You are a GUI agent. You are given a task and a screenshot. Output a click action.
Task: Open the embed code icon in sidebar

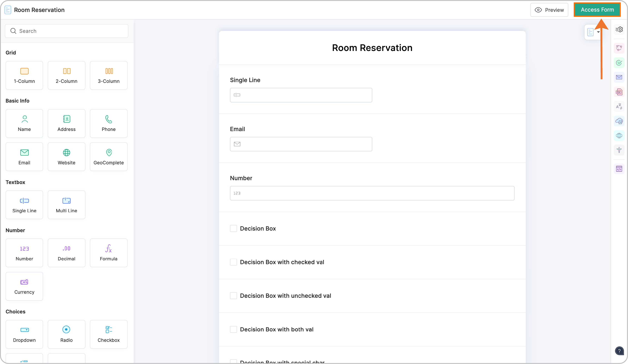tap(619, 169)
